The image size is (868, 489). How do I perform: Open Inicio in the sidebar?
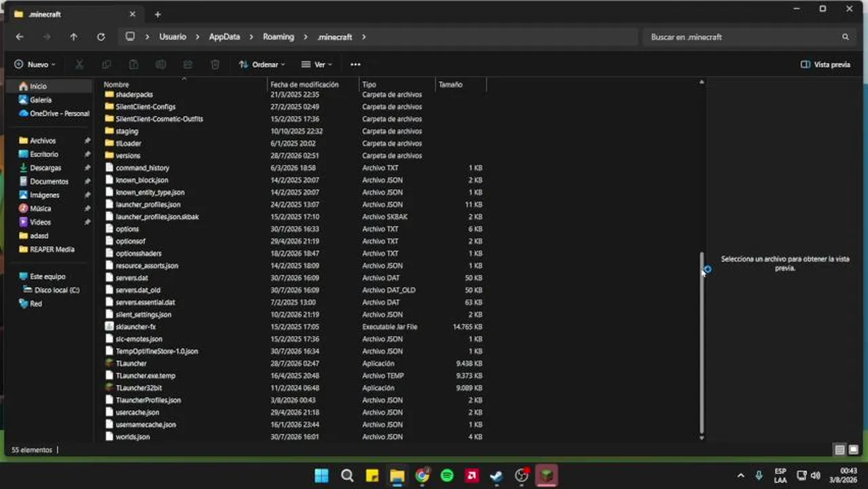[50, 86]
